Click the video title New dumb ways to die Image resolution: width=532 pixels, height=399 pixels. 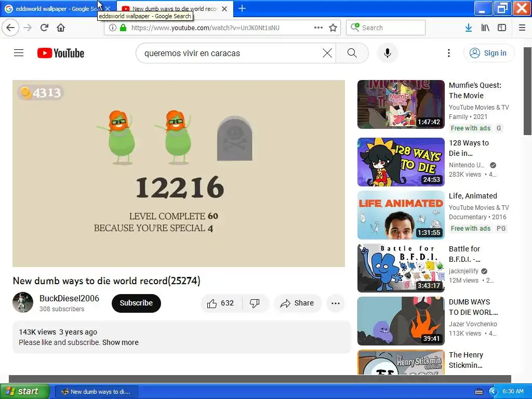pos(107,281)
